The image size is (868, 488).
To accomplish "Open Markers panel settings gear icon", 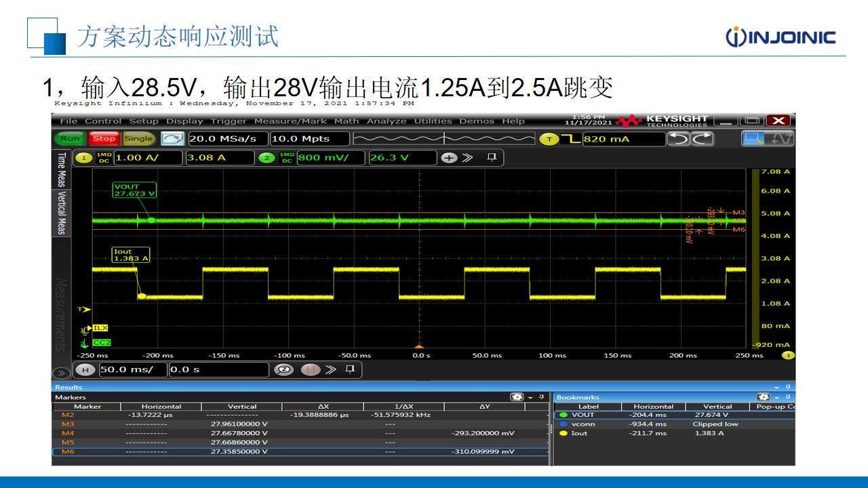I will 517,397.
